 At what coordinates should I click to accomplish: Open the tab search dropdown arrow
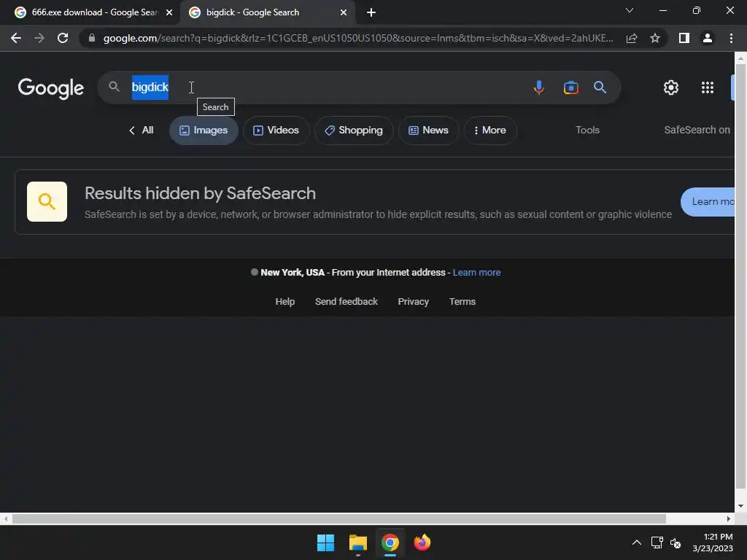(x=630, y=10)
